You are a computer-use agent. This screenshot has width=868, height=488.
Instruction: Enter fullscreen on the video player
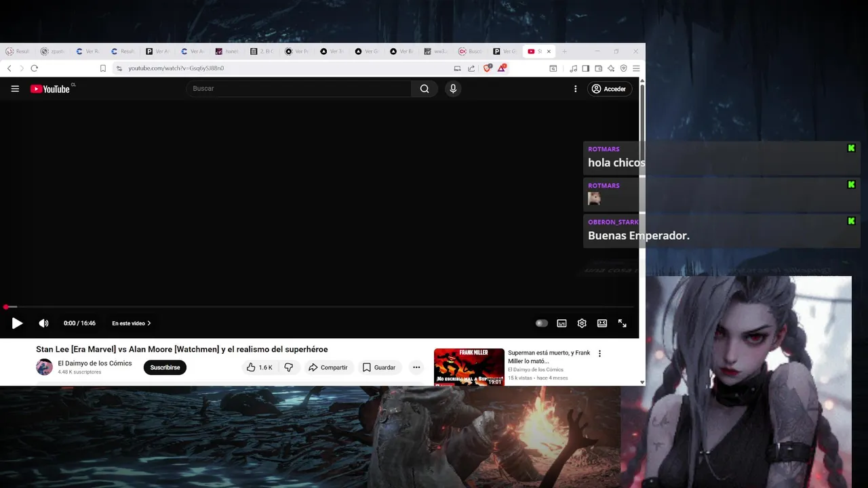(x=622, y=323)
